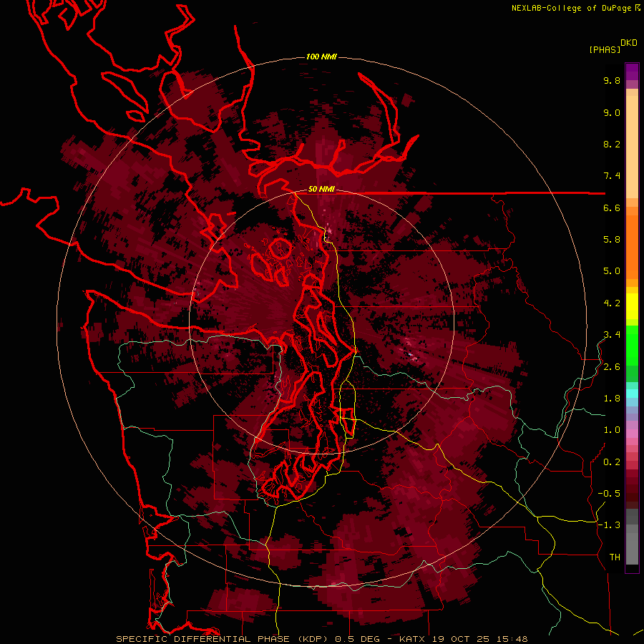Click the 1.0 value on the color scale
Image resolution: width=644 pixels, height=644 pixels.
coord(612,430)
